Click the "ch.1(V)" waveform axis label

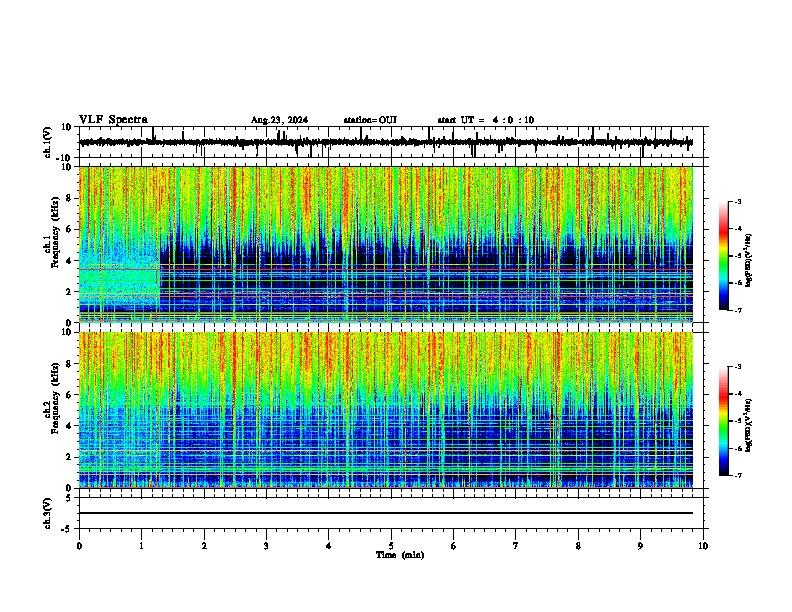tap(48, 142)
